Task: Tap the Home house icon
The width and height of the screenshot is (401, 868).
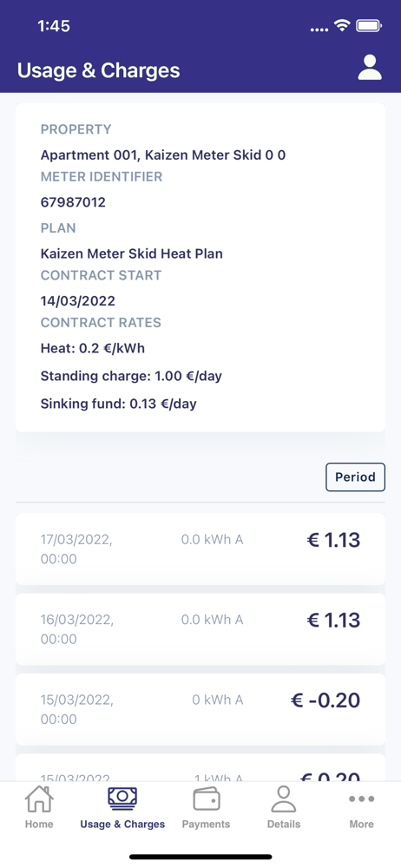Action: click(39, 799)
